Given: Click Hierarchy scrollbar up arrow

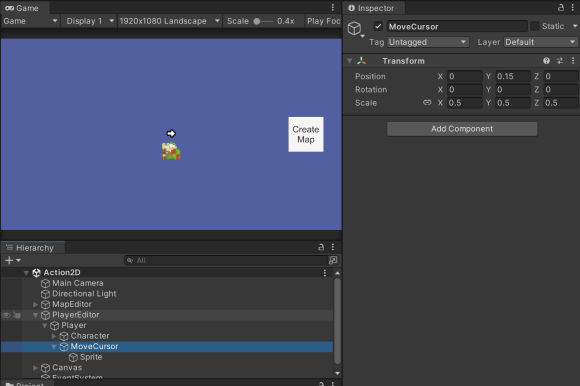Looking at the screenshot, I should click(x=337, y=273).
